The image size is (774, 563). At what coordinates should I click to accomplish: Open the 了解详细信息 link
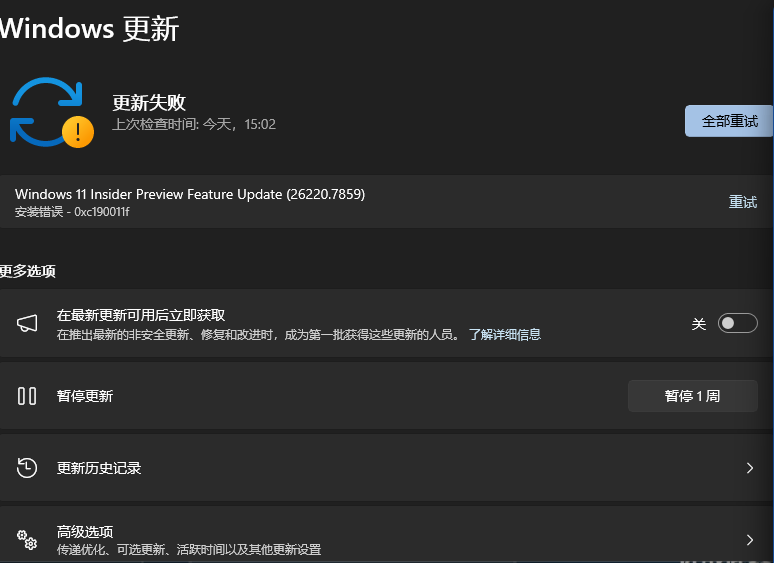click(x=504, y=335)
